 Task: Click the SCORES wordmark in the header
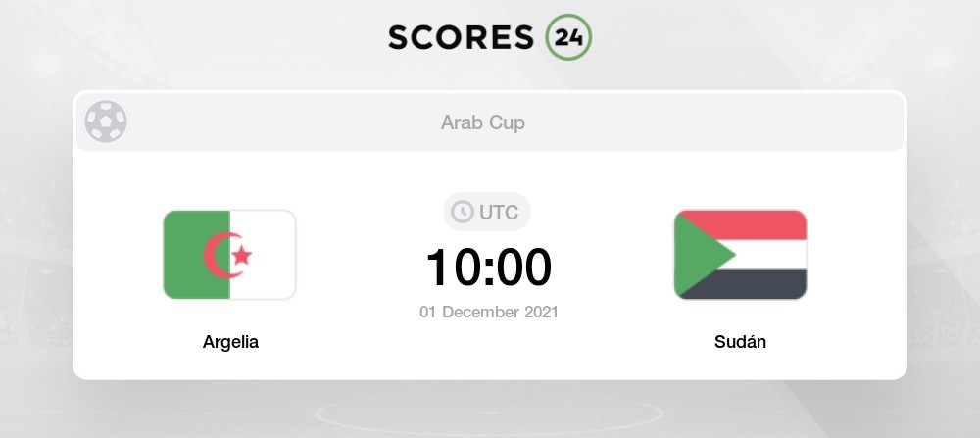[x=463, y=36]
